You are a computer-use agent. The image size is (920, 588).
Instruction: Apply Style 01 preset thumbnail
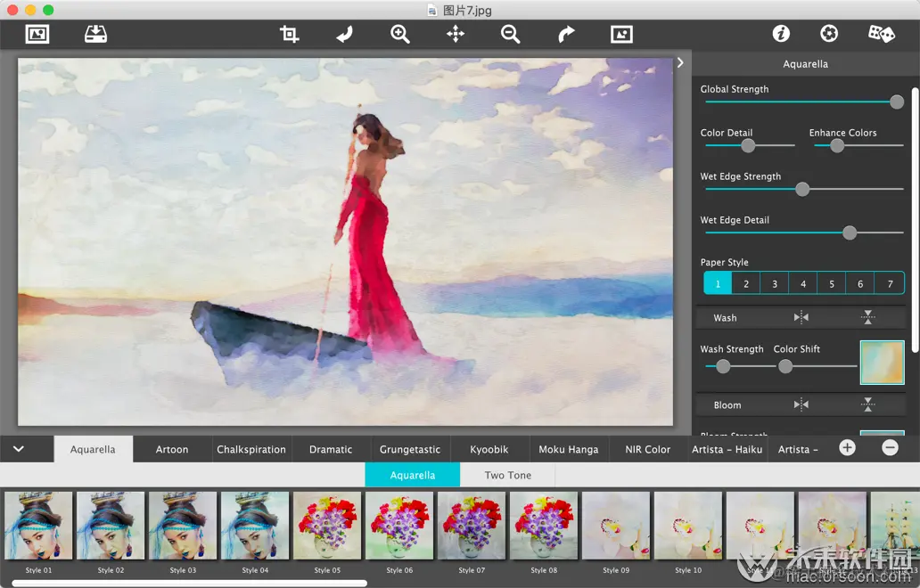38,526
